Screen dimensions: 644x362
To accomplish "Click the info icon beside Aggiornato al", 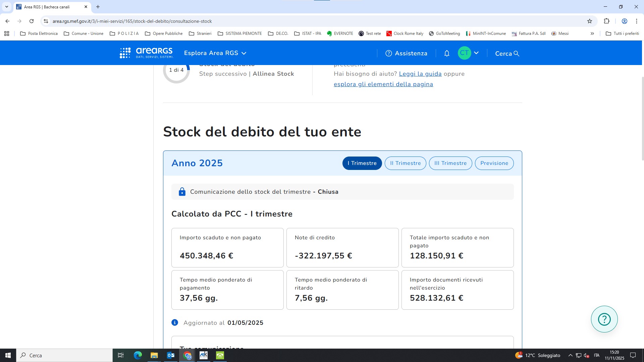I will 175,322.
